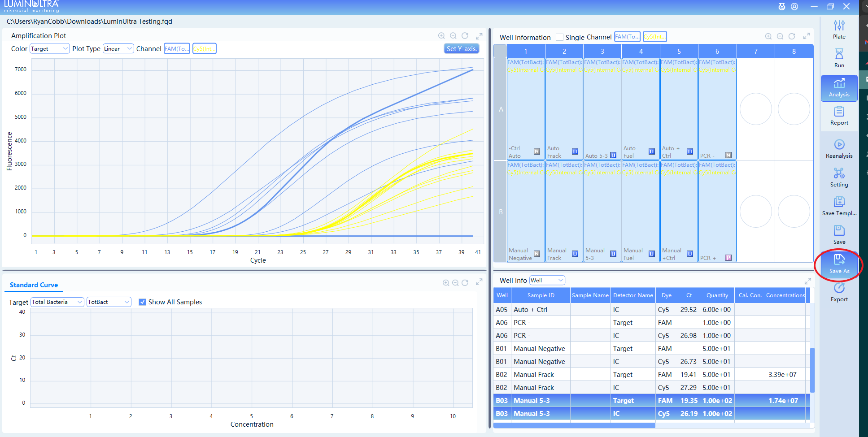Zoom in on Standard Curve chart
Image resolution: width=868 pixels, height=437 pixels.
pyautogui.click(x=446, y=283)
